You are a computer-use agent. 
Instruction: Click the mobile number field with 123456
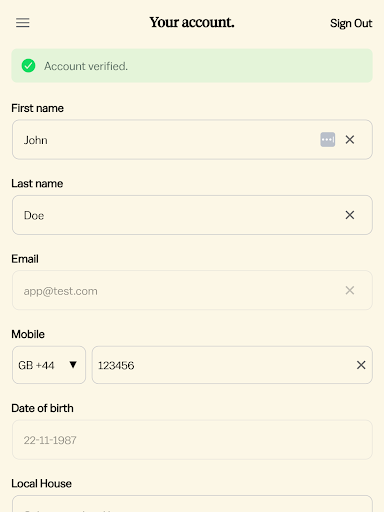(x=232, y=365)
